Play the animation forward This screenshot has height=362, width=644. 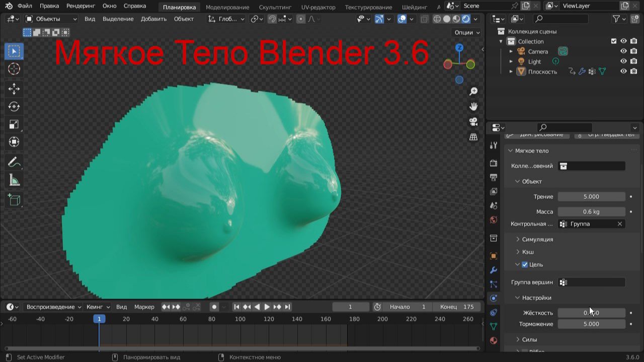point(267,307)
